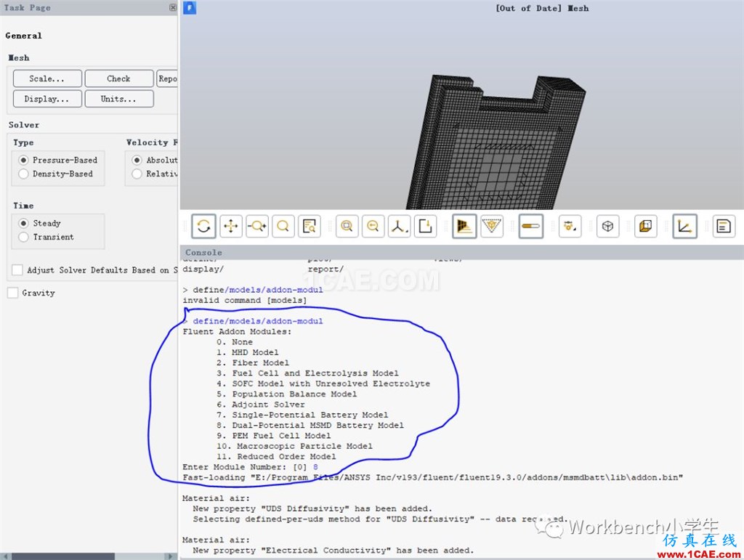Image resolution: width=744 pixels, height=560 pixels.
Task: Click the Fit to Window icon
Action: tap(347, 226)
